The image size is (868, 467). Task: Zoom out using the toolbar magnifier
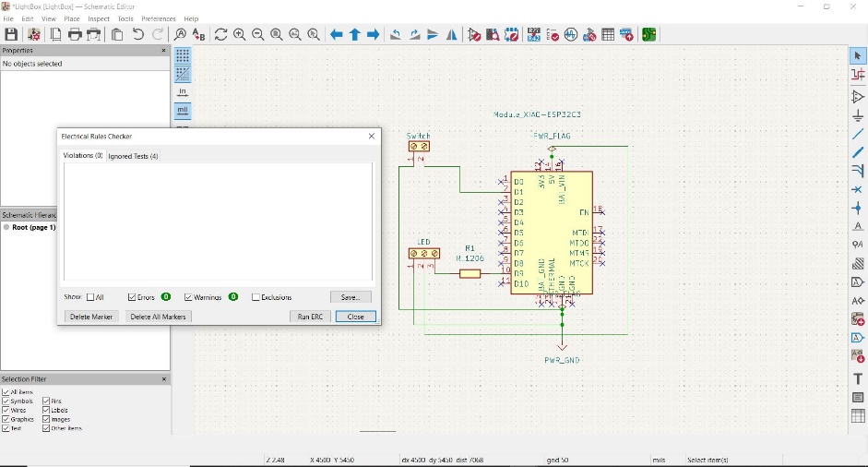pyautogui.click(x=258, y=34)
